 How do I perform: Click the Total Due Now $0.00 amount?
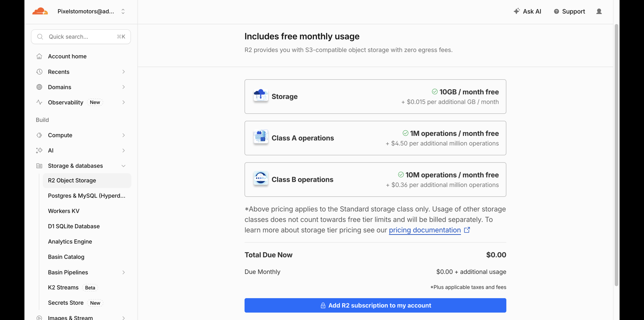click(x=496, y=255)
